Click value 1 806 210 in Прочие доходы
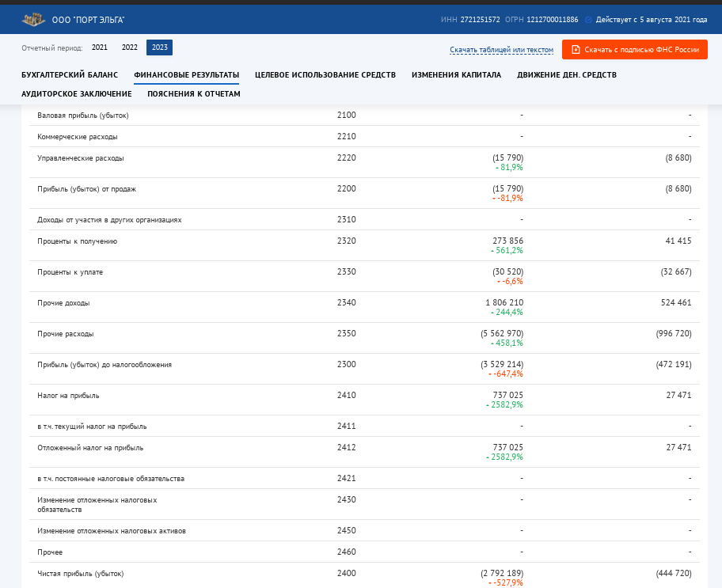The image size is (722, 588). point(504,302)
